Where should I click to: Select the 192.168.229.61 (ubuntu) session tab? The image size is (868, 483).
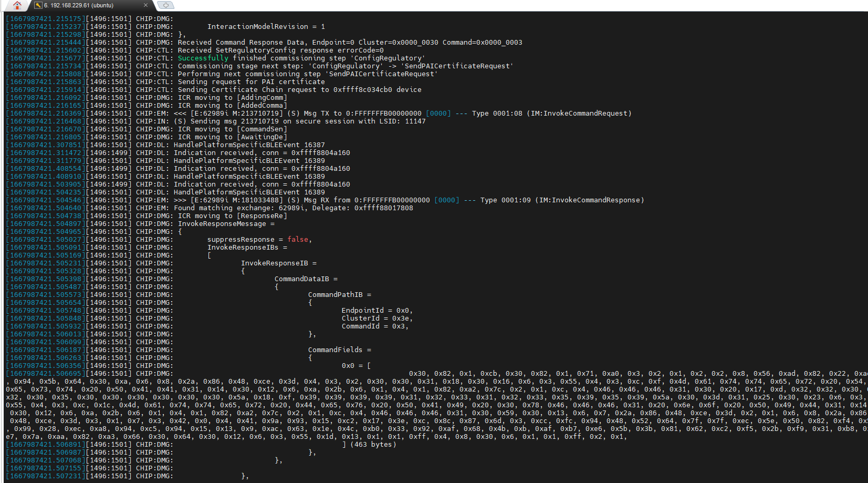(92, 5)
